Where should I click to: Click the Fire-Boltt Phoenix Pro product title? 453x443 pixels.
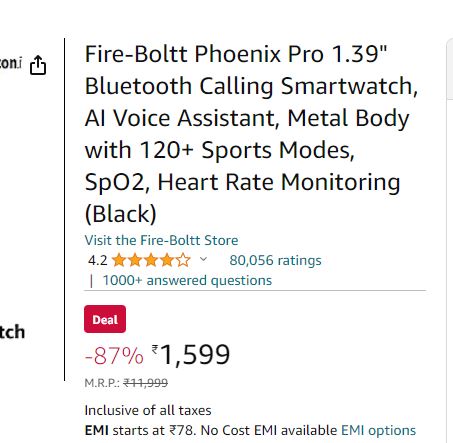[x=252, y=134]
